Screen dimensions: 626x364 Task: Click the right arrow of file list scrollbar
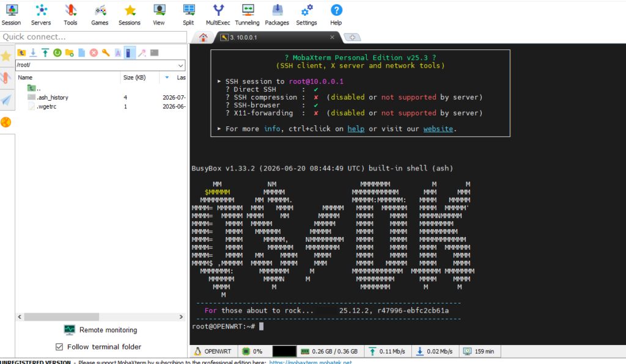181,316
